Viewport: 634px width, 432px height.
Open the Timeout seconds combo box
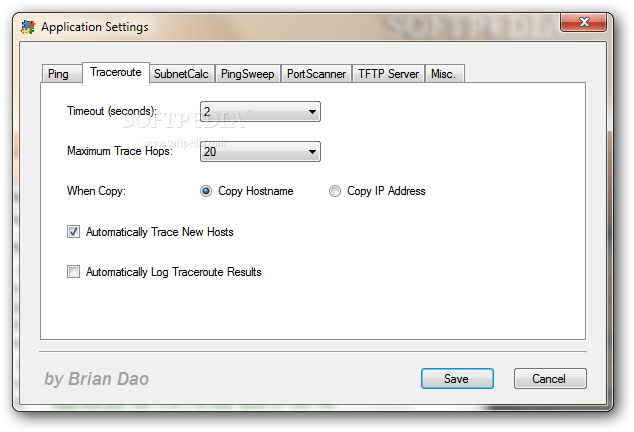(x=260, y=112)
